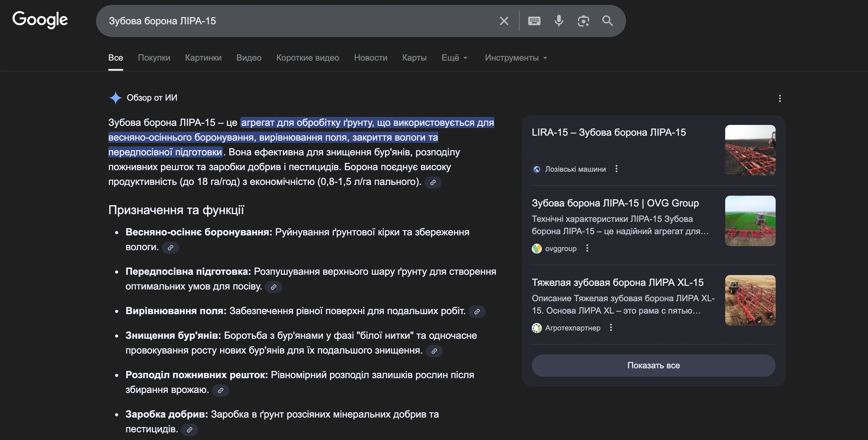
Task: Open Google Lens image search
Action: point(583,21)
